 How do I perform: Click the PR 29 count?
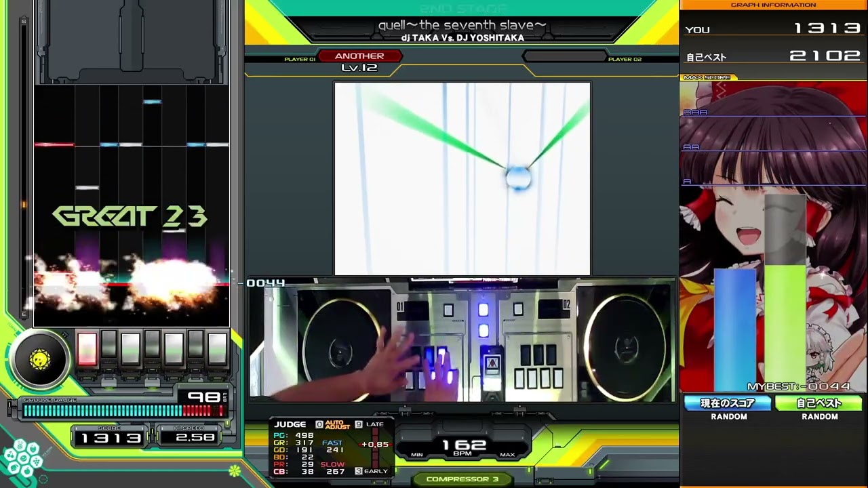coord(294,464)
